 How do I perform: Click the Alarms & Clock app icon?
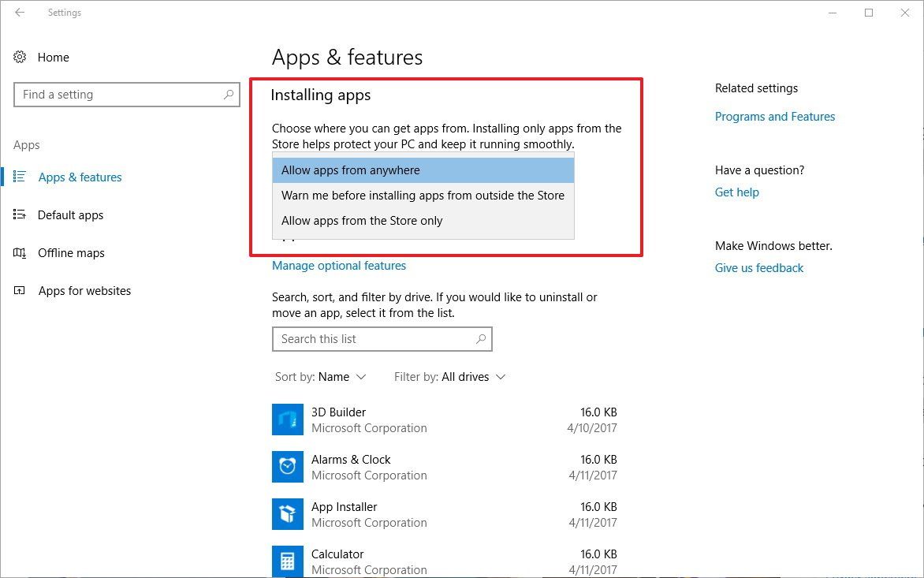(x=288, y=467)
